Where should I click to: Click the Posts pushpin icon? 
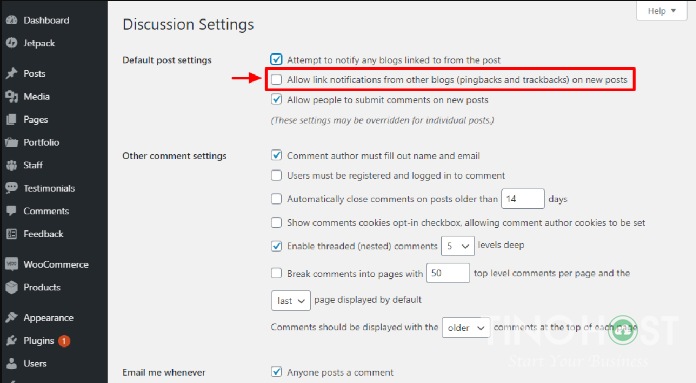(12, 73)
